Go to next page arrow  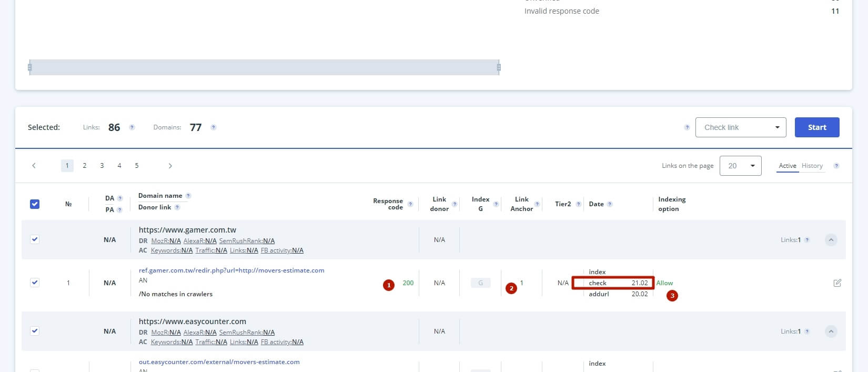pyautogui.click(x=170, y=166)
